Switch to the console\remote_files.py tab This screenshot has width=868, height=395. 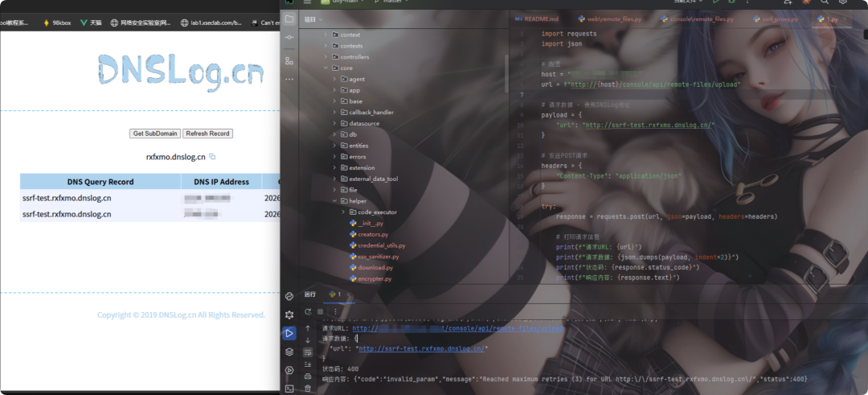696,19
